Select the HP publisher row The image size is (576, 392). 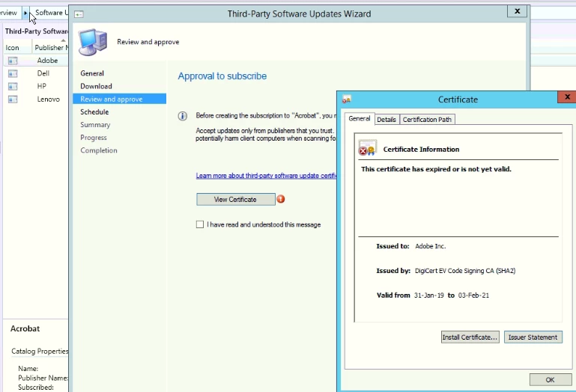(36, 86)
